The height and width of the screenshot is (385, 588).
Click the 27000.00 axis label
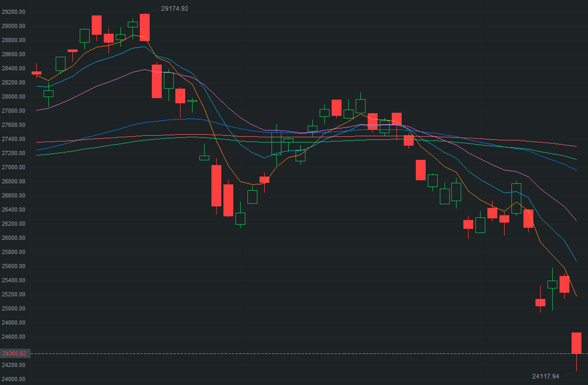pos(14,167)
